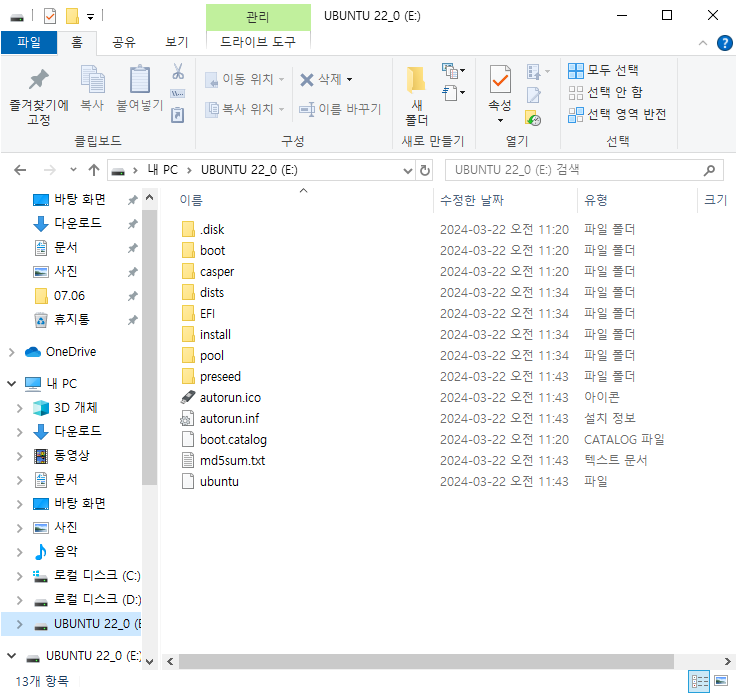Open the File tab (파일)
This screenshot has width=737, height=694.
[x=29, y=42]
